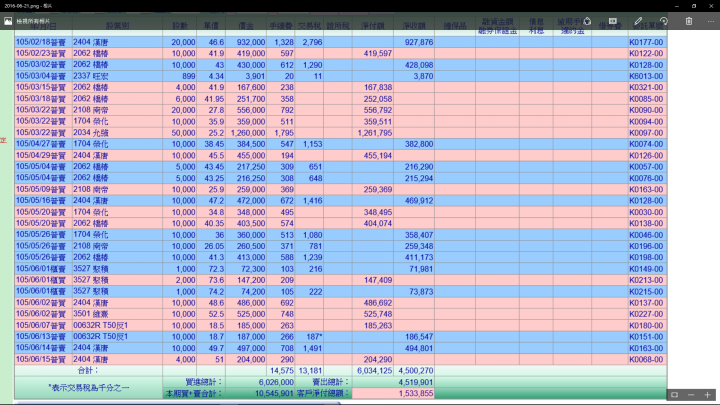This screenshot has height=405, width=720.
Task: Click order number K0196-00
Action: point(646,247)
